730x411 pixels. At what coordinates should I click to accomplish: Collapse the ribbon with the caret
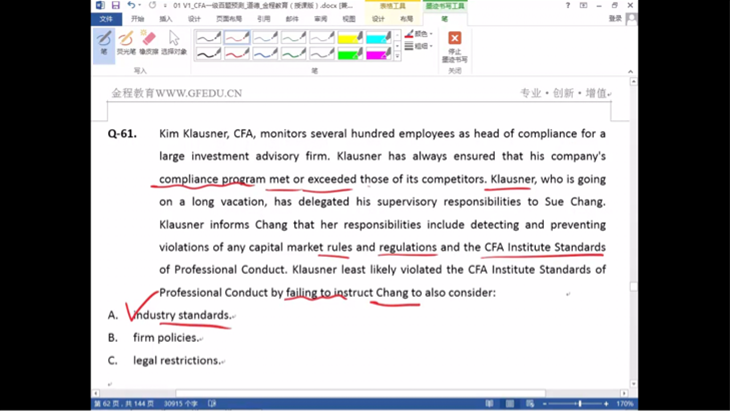[x=630, y=72]
